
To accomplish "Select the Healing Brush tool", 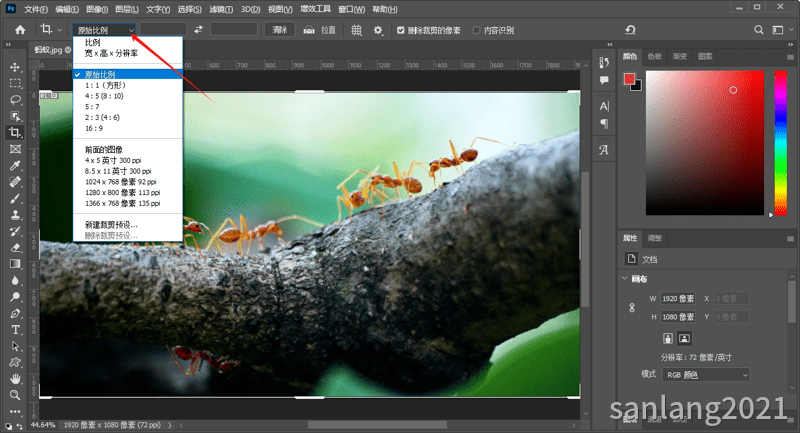I will [x=15, y=182].
